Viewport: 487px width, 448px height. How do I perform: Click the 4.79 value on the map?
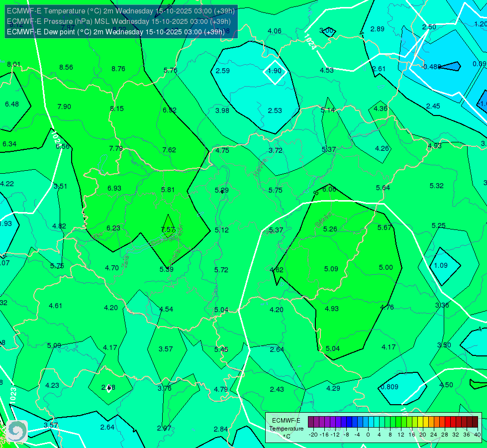(221, 389)
